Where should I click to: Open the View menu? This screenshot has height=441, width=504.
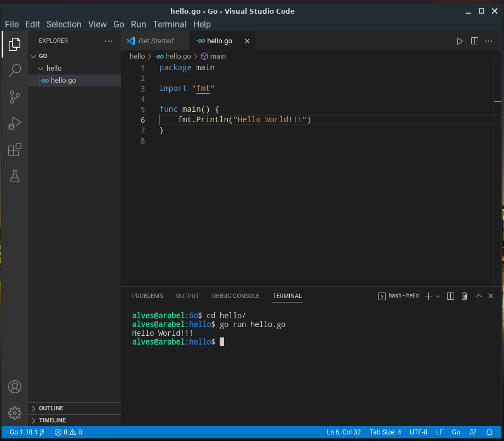pyautogui.click(x=98, y=25)
